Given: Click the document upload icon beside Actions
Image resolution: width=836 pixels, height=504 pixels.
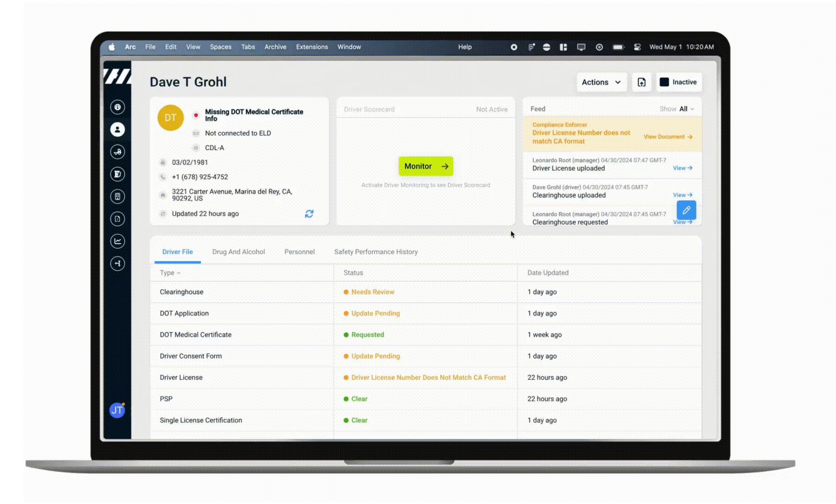Looking at the screenshot, I should click(x=641, y=82).
